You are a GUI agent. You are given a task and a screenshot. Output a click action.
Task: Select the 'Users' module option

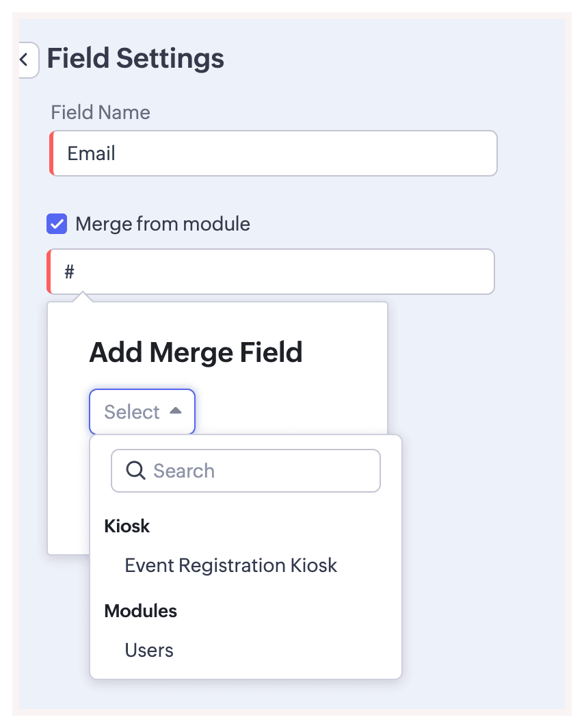coord(149,650)
